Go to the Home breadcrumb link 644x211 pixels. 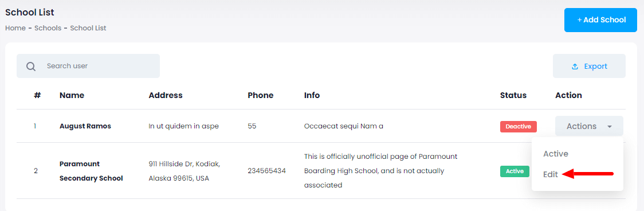point(15,28)
